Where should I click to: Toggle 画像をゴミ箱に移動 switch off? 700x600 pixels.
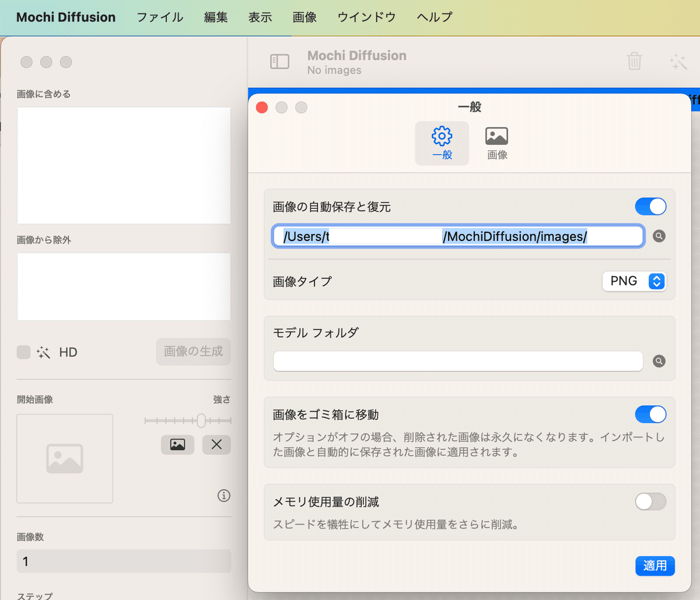(x=650, y=414)
